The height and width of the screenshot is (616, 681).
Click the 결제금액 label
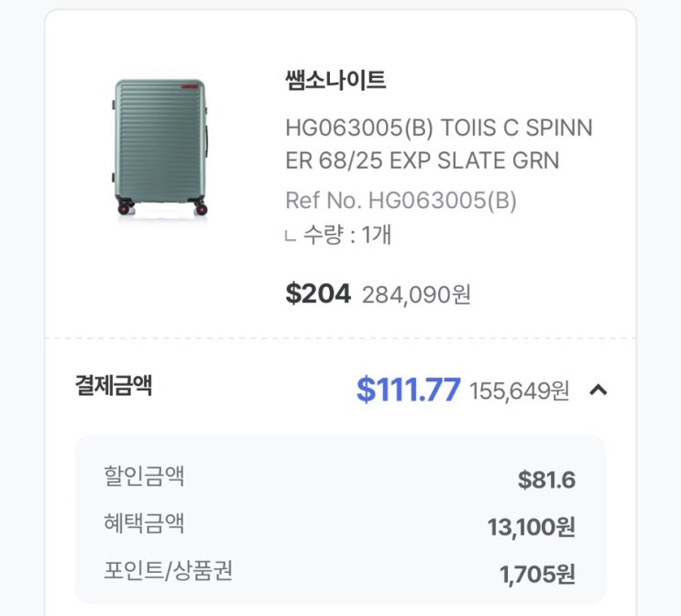coord(113,386)
